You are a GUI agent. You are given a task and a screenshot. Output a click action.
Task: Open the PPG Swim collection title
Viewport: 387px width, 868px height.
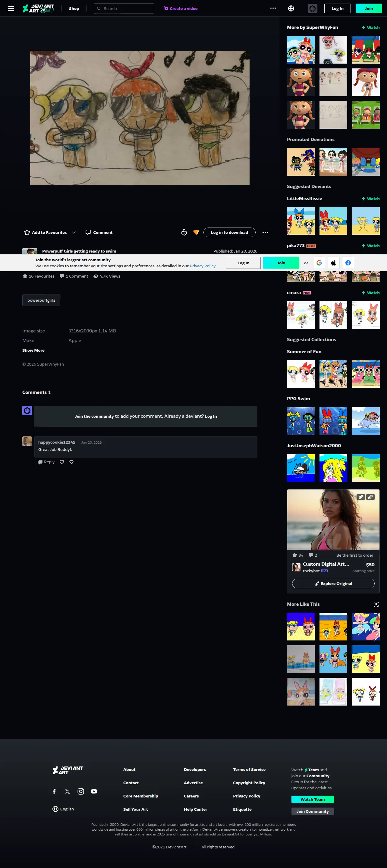298,399
